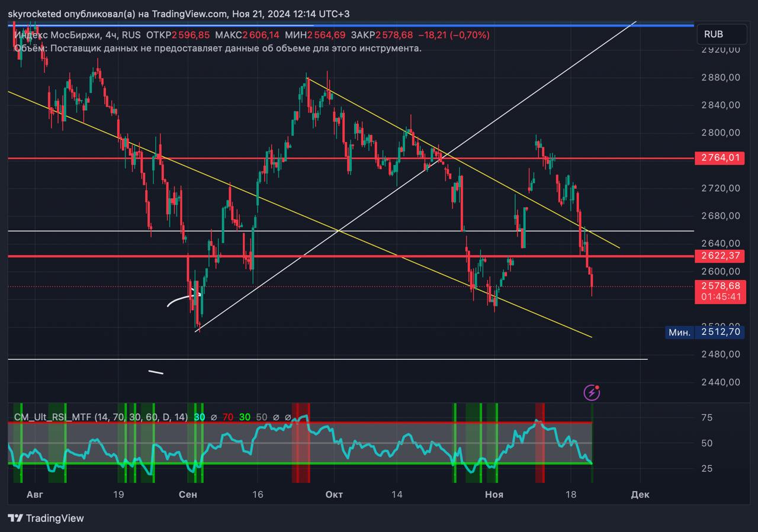Viewport: 758px width, 532px height.
Task: Click the 2440,00 price axis value
Action: click(721, 382)
